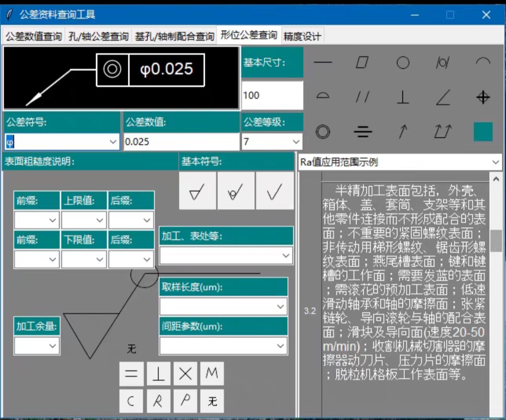Click the scroll-up arrow of description list
This screenshot has width=506, height=420.
click(x=496, y=179)
